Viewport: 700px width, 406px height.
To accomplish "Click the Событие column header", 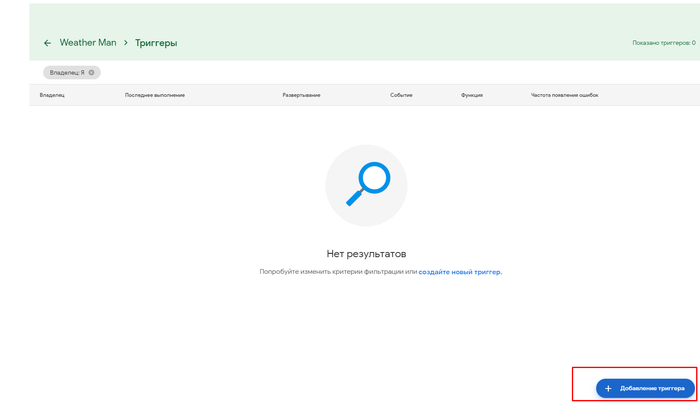I will (401, 95).
